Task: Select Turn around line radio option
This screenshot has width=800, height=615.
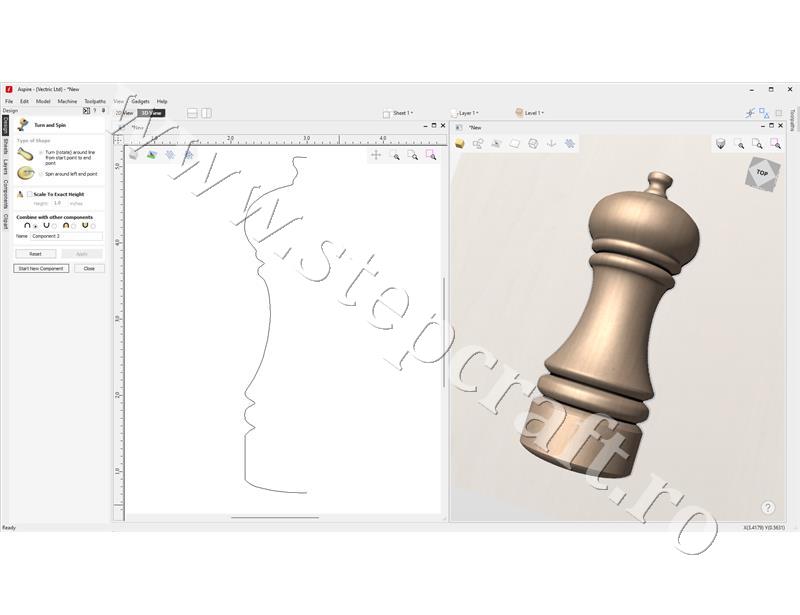Action: tap(41, 153)
